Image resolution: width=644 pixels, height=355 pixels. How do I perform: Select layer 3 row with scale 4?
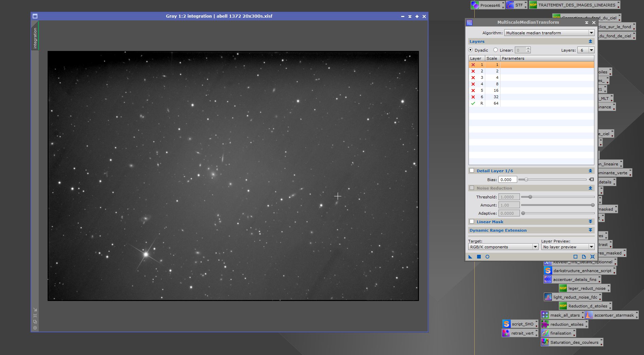click(x=531, y=77)
